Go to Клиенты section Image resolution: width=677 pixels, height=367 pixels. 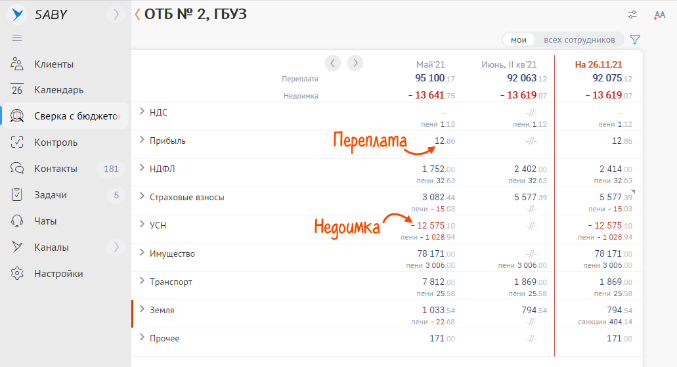(54, 64)
